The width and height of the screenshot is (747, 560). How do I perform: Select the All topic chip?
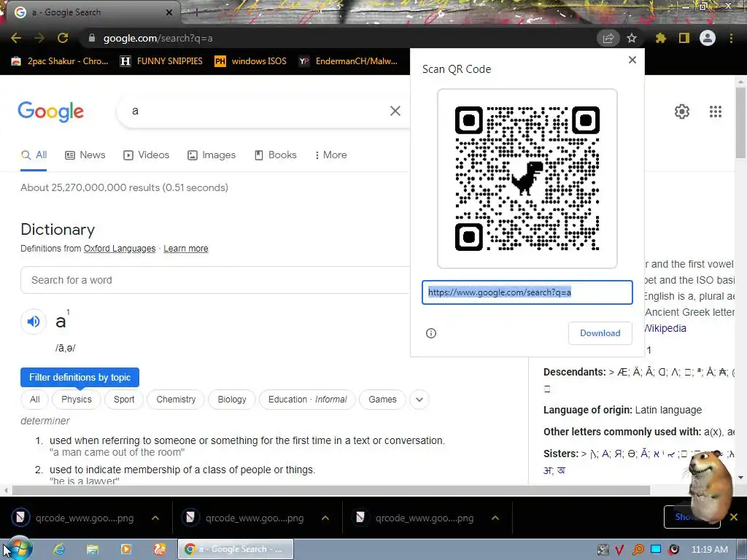pos(35,400)
